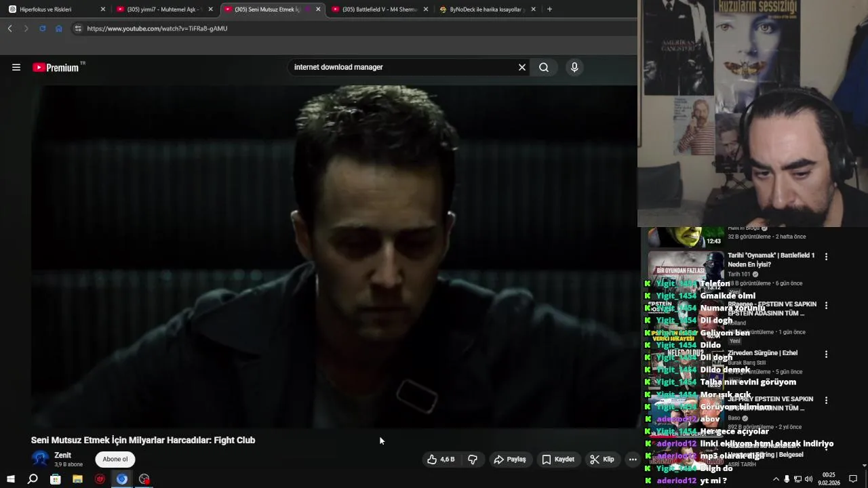The height and width of the screenshot is (488, 868).
Task: Click the browser forward arrow
Action: click(x=26, y=28)
